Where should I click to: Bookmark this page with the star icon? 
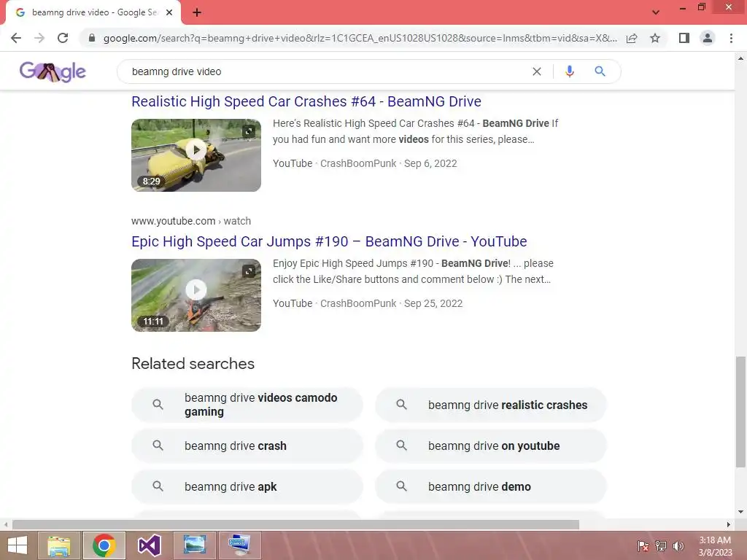point(655,38)
